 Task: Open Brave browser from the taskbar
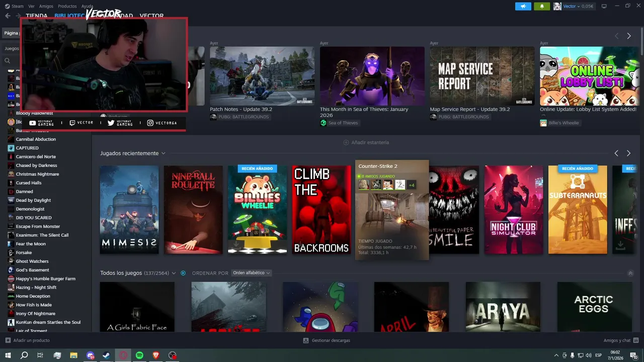tap(156, 355)
